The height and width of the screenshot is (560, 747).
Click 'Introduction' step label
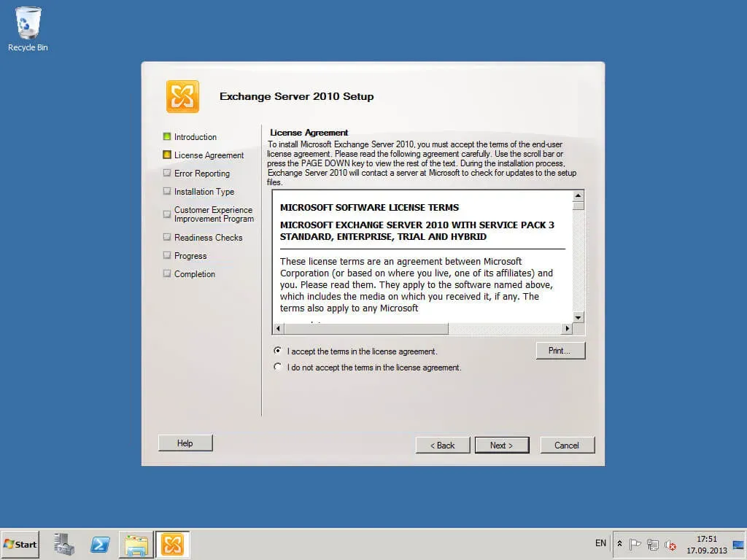click(x=196, y=137)
